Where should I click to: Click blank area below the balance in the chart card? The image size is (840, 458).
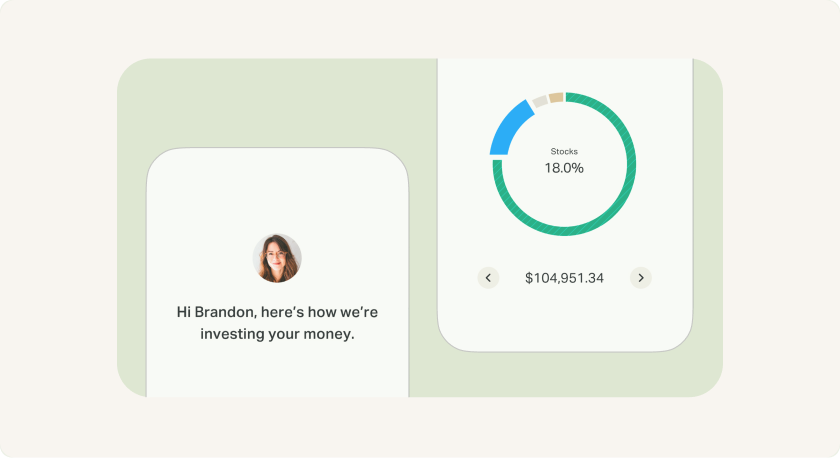(x=564, y=320)
